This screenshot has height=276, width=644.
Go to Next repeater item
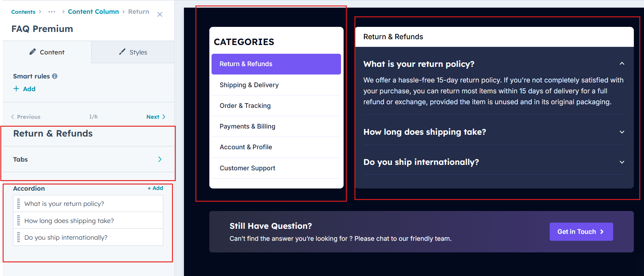156,117
